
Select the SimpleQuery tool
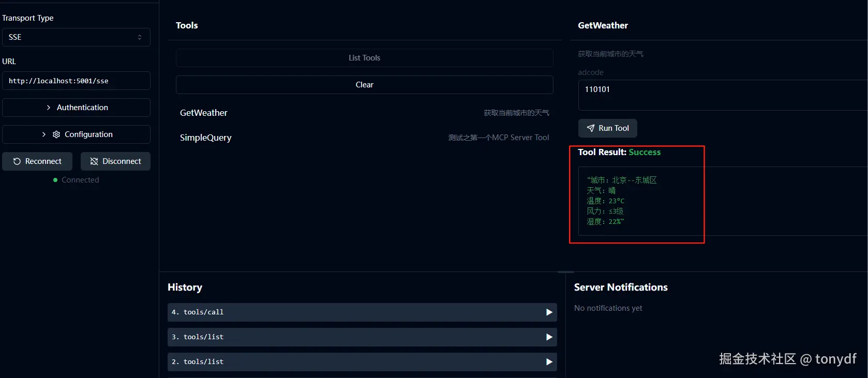tap(364, 138)
